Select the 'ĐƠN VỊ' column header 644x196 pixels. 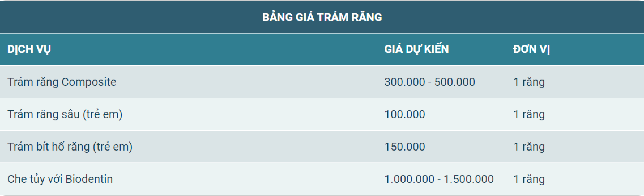(x=531, y=49)
